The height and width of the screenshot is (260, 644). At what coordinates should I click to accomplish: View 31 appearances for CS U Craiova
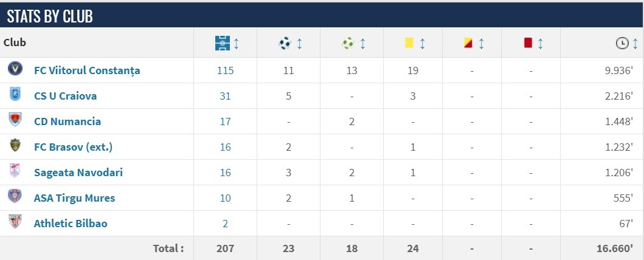coord(225,96)
